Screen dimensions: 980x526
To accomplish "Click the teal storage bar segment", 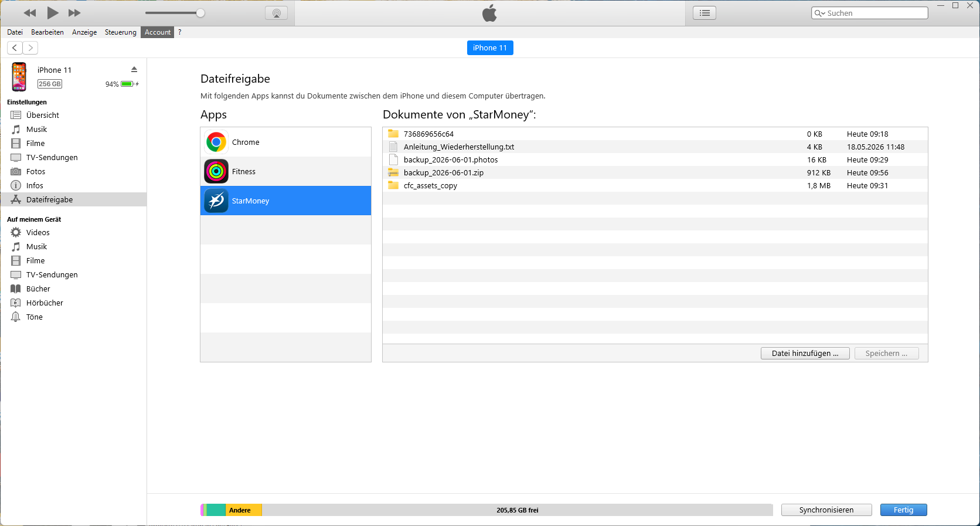I will click(216, 510).
